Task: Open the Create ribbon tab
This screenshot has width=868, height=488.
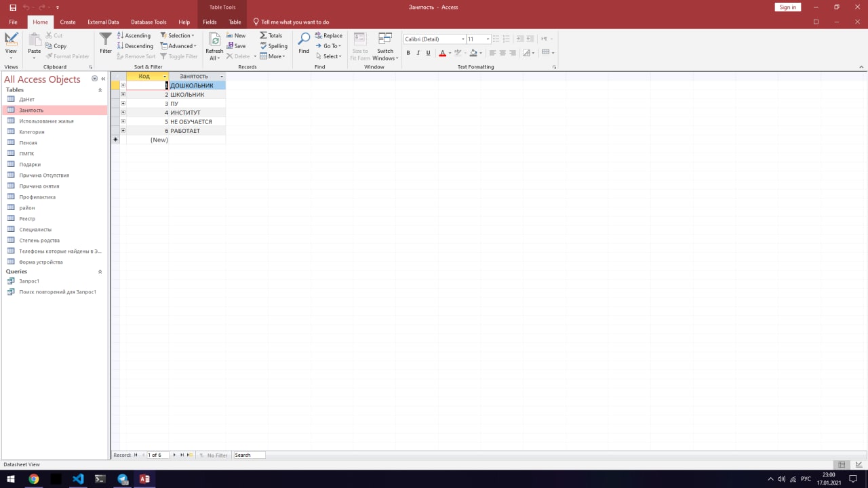Action: tap(68, 22)
